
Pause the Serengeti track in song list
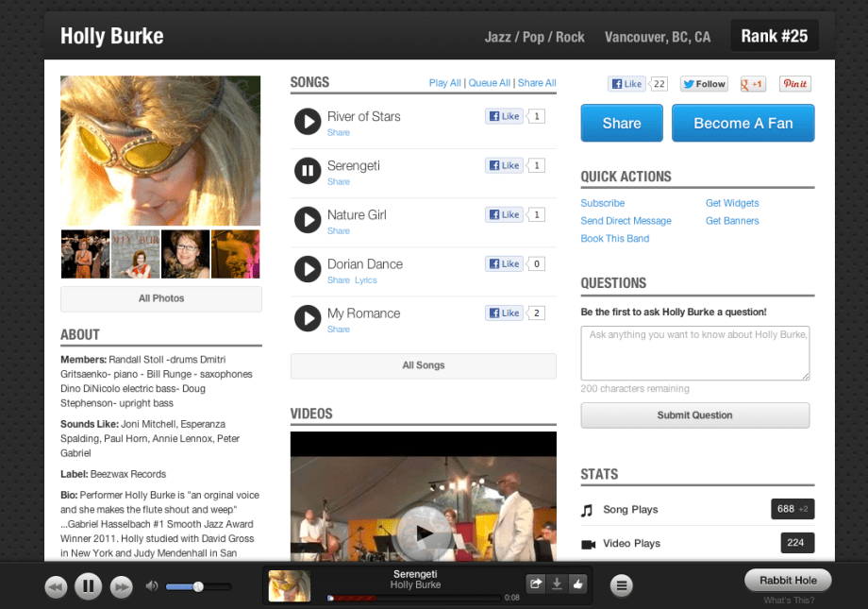click(308, 171)
